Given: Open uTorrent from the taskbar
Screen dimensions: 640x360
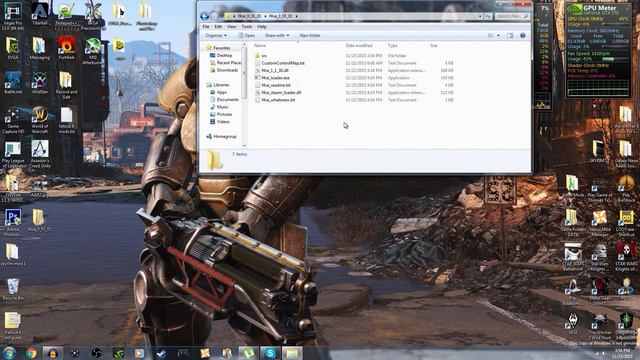Looking at the screenshot, I should 248,353.
